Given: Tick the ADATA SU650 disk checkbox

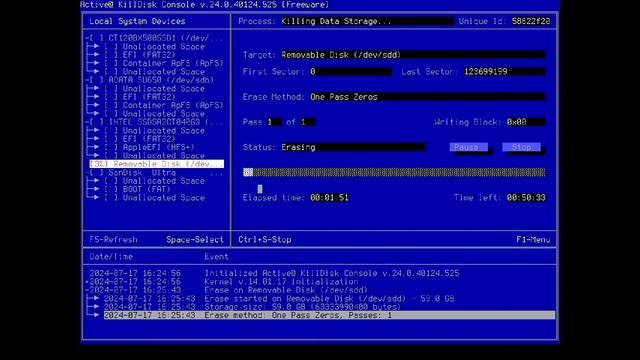Looking at the screenshot, I should (x=97, y=80).
